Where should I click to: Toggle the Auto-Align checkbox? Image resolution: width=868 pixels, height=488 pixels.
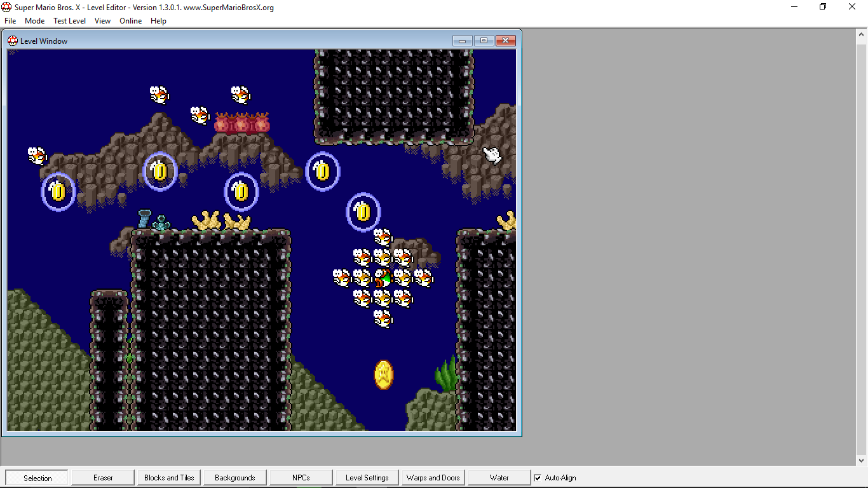[538, 478]
